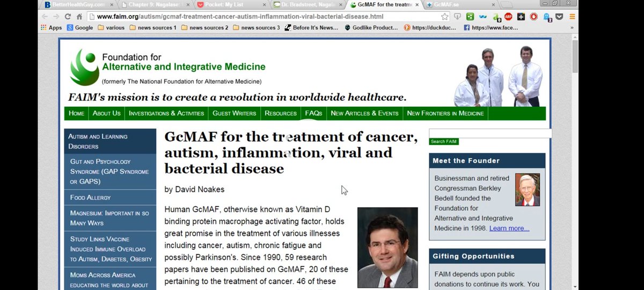
Task: Switch to the Pocket: My List tab
Action: click(x=231, y=5)
